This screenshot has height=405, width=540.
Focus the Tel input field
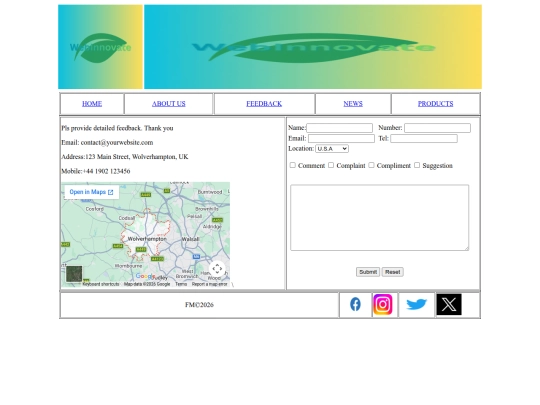424,138
